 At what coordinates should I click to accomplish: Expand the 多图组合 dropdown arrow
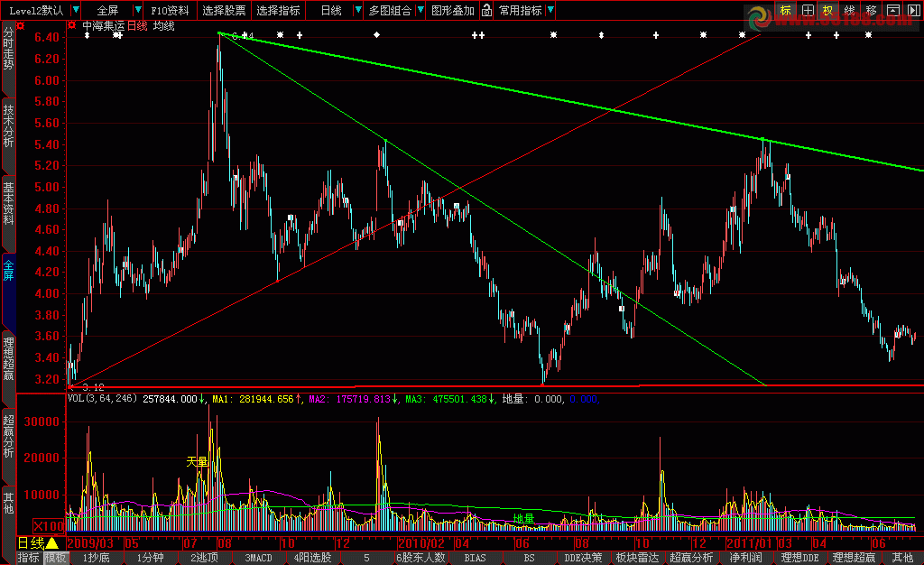(420, 10)
